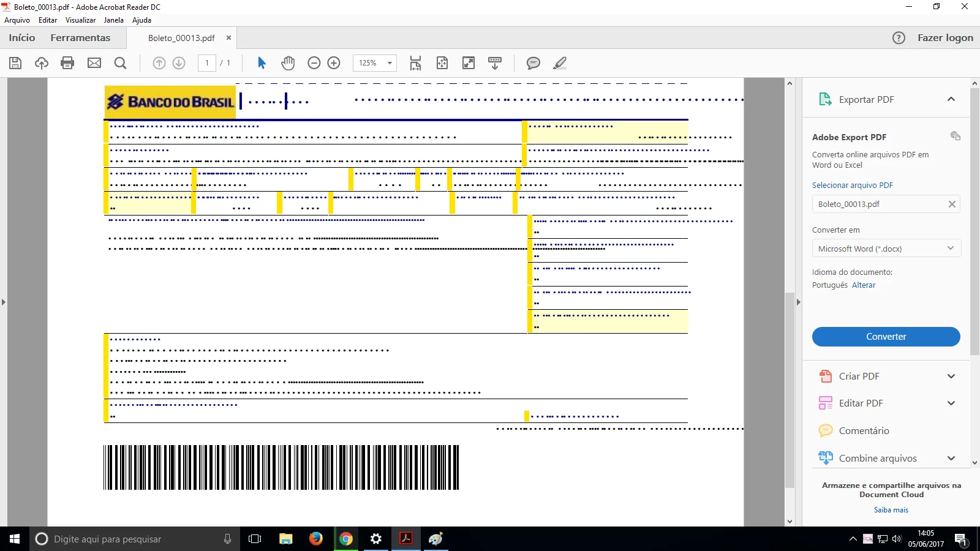Image resolution: width=980 pixels, height=551 pixels.
Task: Click the tools pane scroll down arrow
Action: point(974,463)
